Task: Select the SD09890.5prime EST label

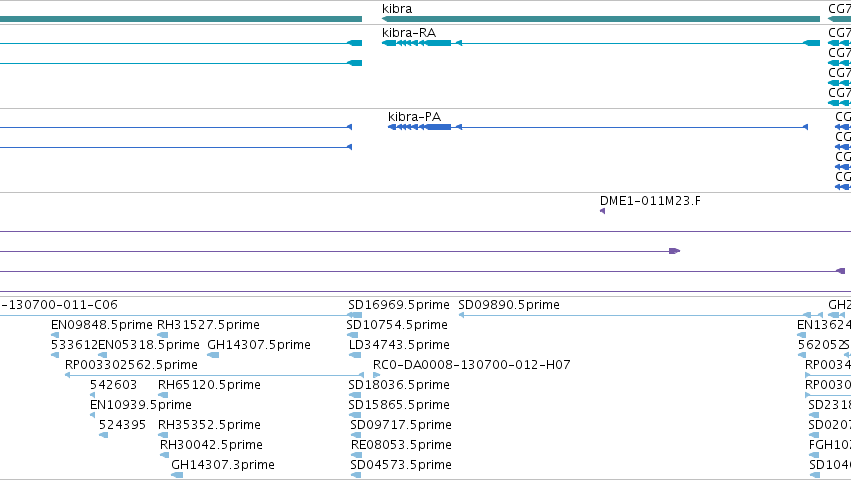Action: coord(509,305)
